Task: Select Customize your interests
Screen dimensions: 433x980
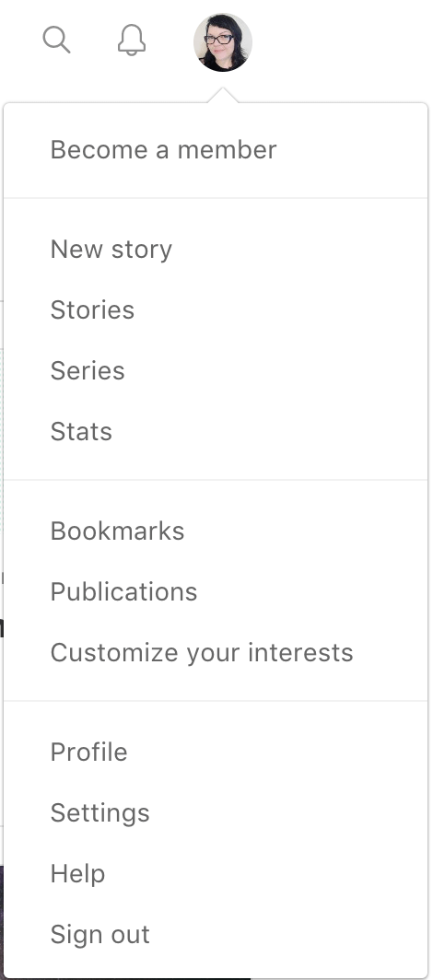Action: tap(202, 652)
